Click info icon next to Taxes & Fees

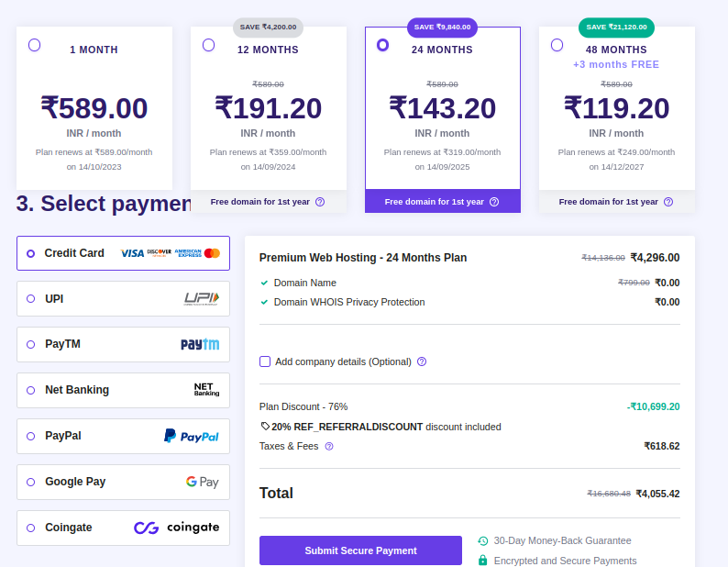click(x=329, y=446)
